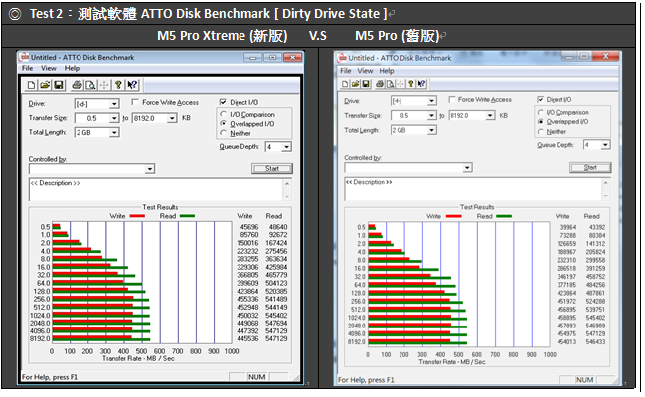Select I/O Comparison radio in right window
645x397 pixels.
(541, 112)
